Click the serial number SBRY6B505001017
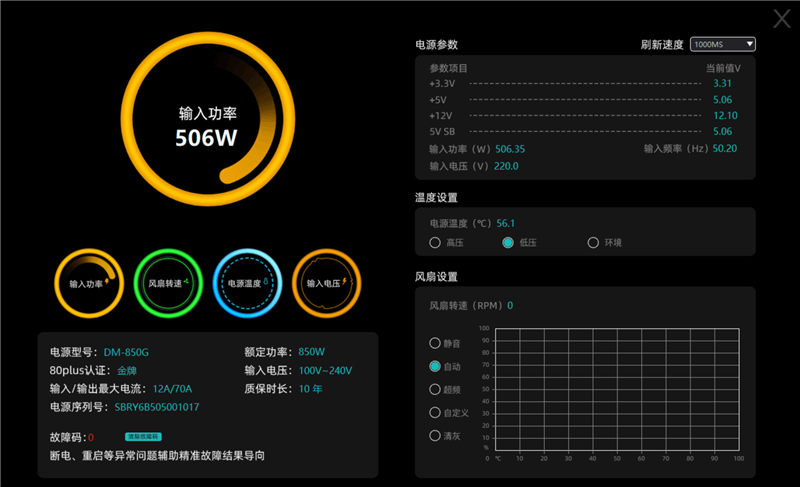 pos(157,407)
